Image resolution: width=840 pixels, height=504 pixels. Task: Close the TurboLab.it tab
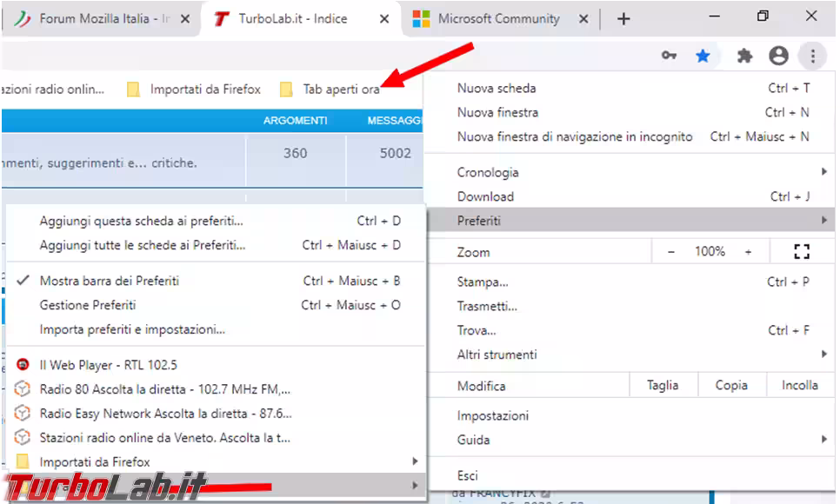click(x=384, y=19)
